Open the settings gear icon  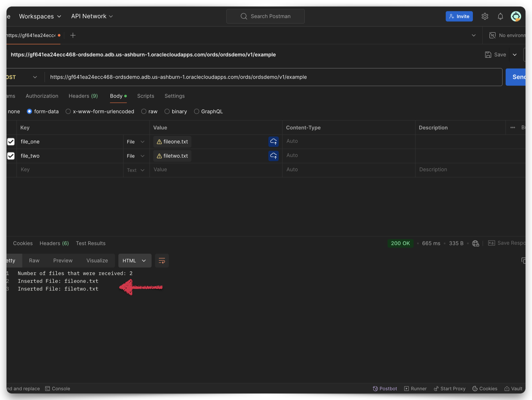pyautogui.click(x=485, y=16)
